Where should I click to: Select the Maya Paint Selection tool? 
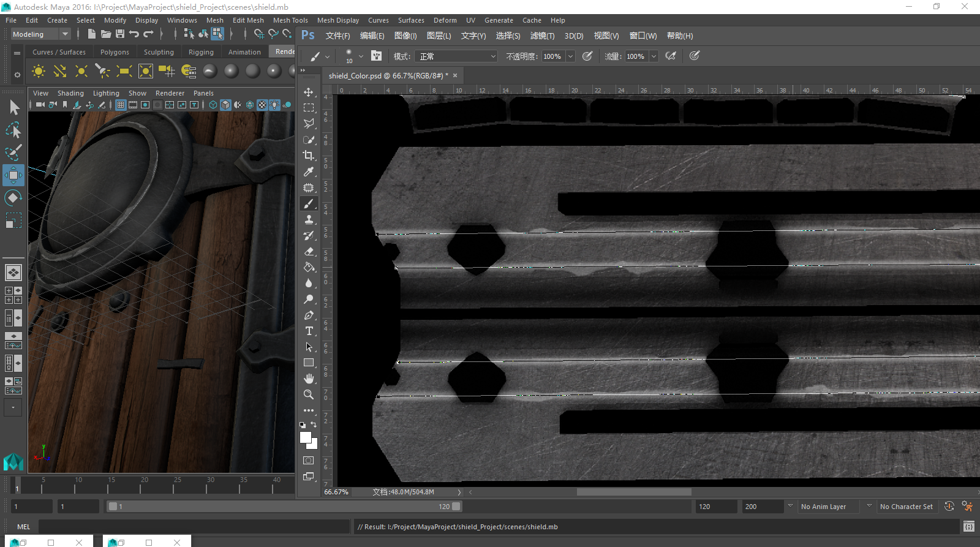point(13,152)
